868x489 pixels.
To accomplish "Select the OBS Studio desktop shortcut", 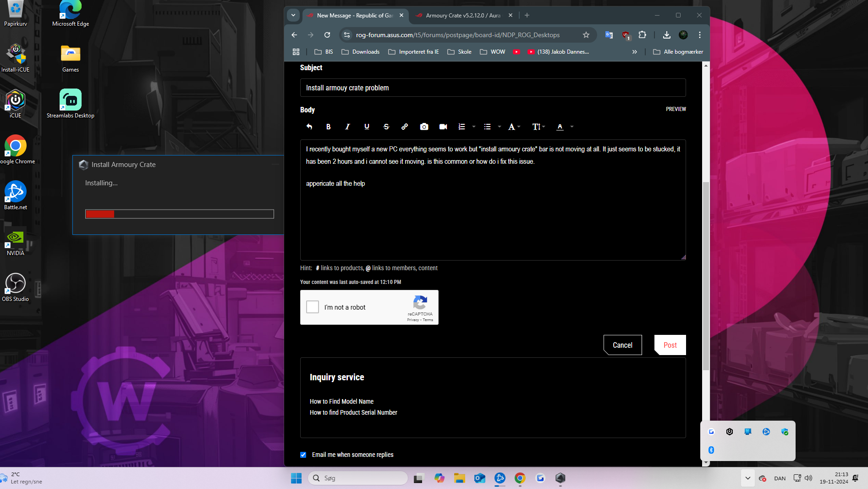I will tap(16, 288).
